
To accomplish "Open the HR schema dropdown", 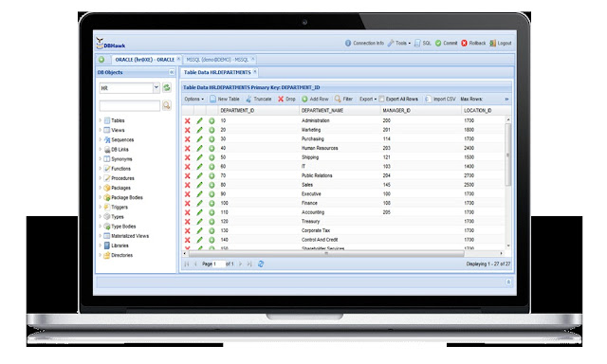I will pos(156,88).
